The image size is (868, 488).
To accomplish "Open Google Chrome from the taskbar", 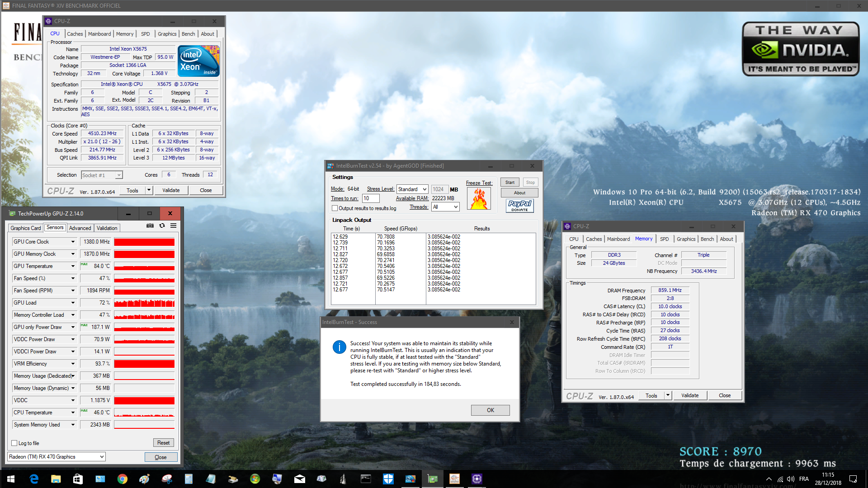I will point(122,479).
